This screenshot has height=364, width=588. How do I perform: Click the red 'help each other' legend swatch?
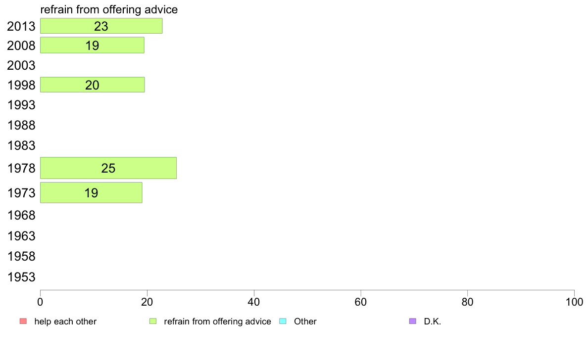(x=23, y=321)
